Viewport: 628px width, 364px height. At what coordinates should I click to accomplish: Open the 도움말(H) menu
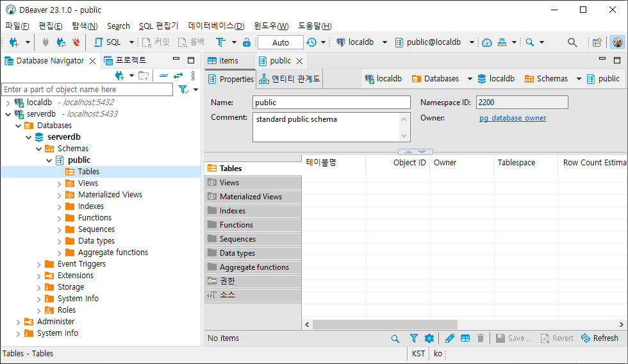click(x=315, y=26)
